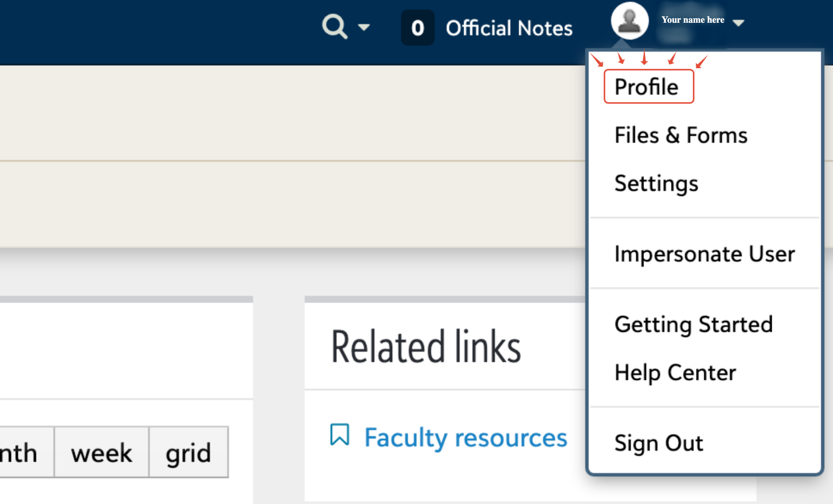The height and width of the screenshot is (504, 833).
Task: Select Profile from the user menu
Action: point(647,87)
